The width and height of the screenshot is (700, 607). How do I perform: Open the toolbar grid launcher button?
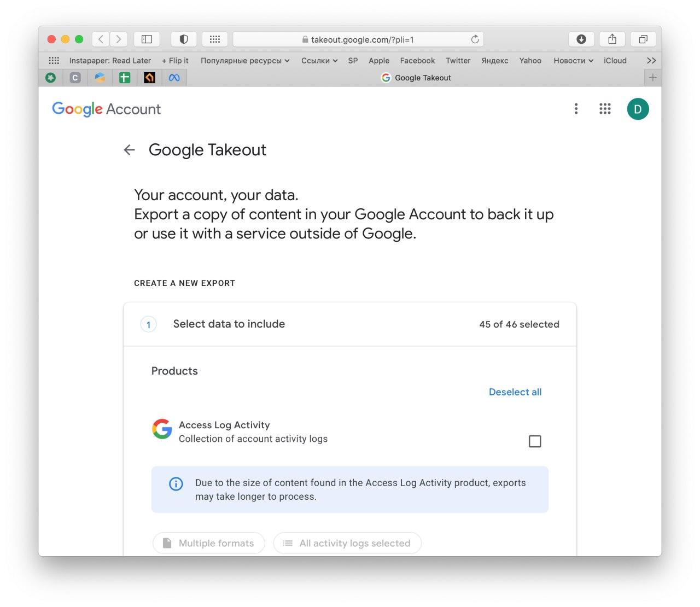point(215,39)
